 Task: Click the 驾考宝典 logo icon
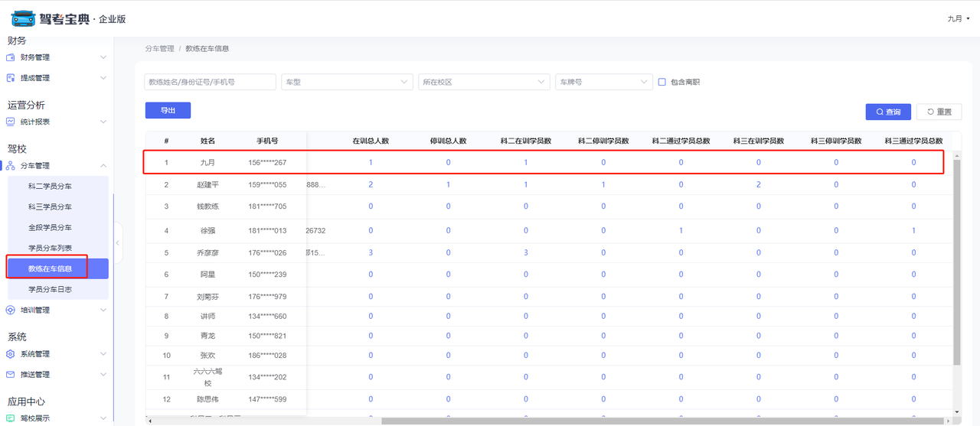[23, 18]
